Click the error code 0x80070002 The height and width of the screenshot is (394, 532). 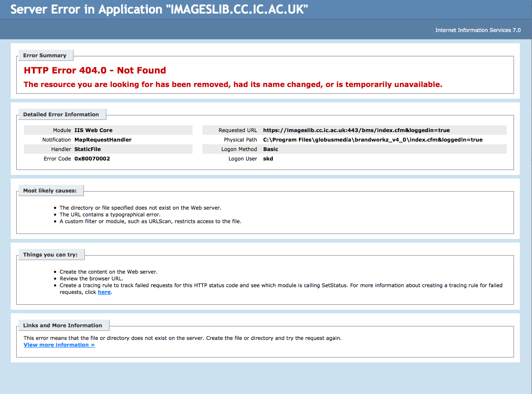pyautogui.click(x=92, y=159)
